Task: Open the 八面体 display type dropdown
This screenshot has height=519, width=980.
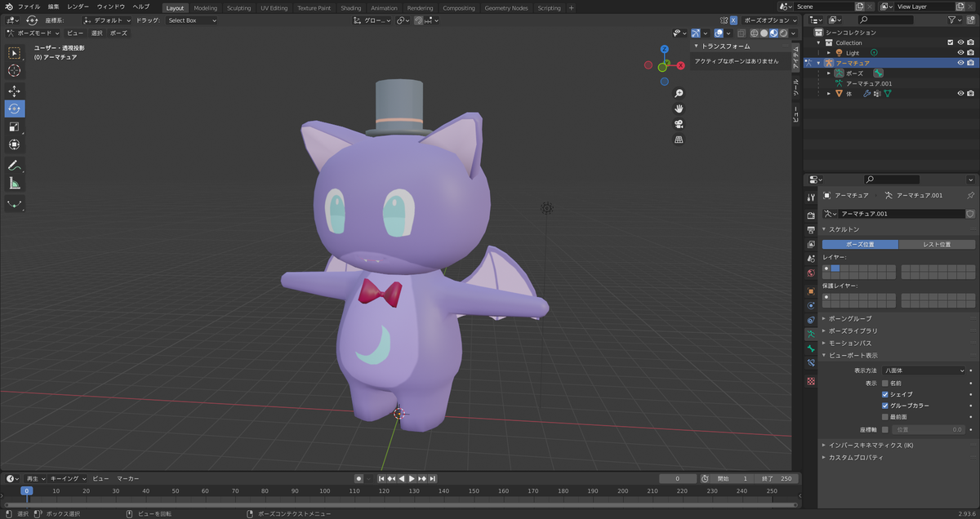Action: (924, 370)
